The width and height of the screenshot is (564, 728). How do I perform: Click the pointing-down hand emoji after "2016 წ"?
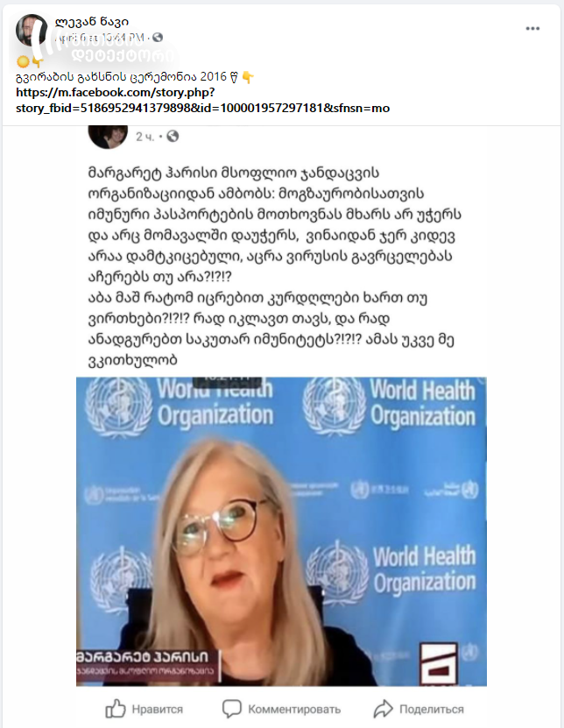point(249,77)
